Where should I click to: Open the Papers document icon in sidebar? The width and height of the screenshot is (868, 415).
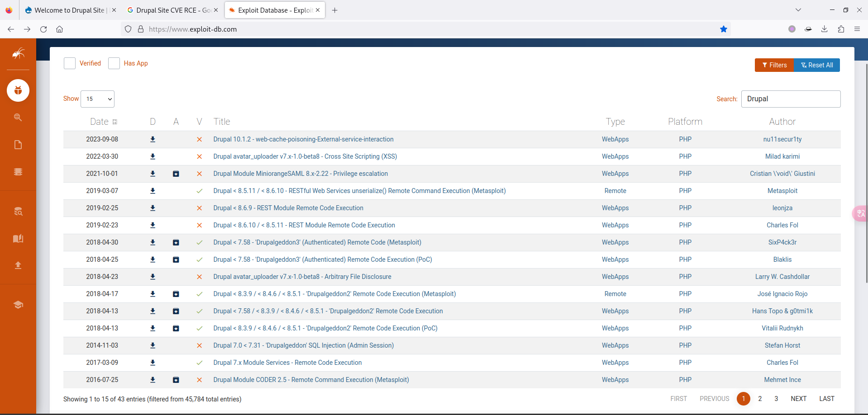point(18,145)
